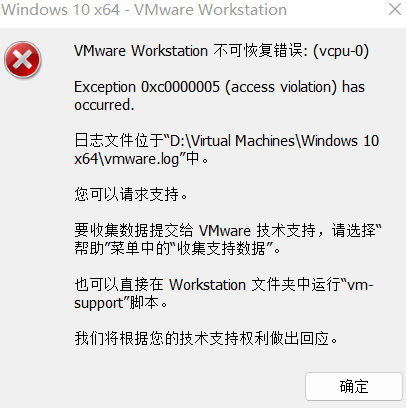This screenshot has height=408, width=406.
Task: Select the (vcpu-0) text in heading
Action: pyautogui.click(x=341, y=51)
